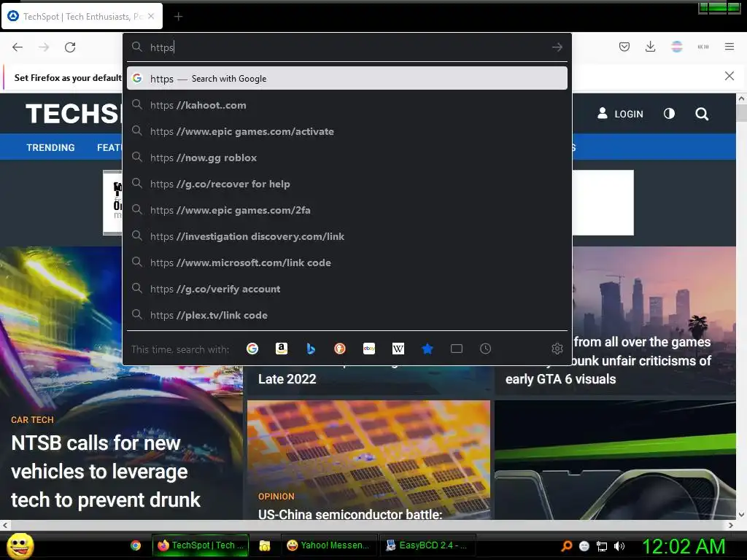Image resolution: width=747 pixels, height=560 pixels.
Task: Search this time with Amazon icon
Action: (282, 349)
